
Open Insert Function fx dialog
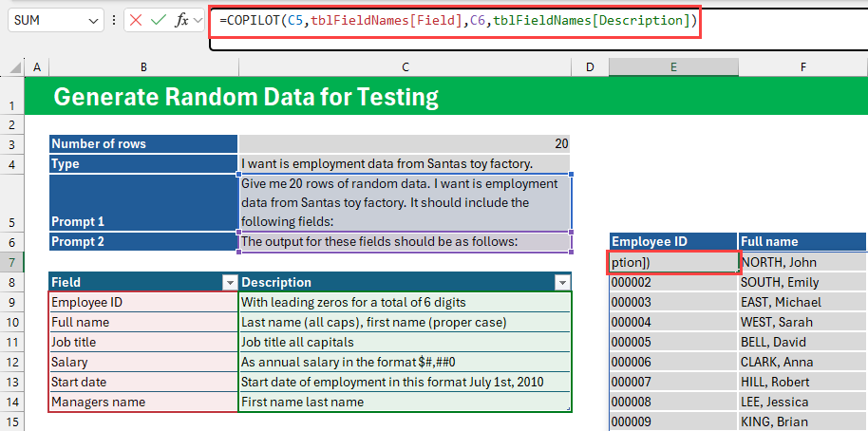click(180, 20)
